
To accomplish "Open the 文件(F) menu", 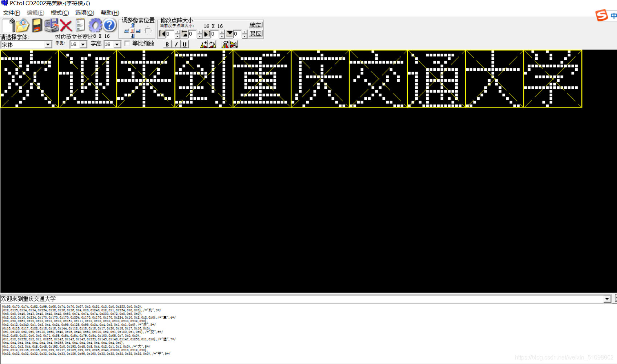I will (12, 13).
